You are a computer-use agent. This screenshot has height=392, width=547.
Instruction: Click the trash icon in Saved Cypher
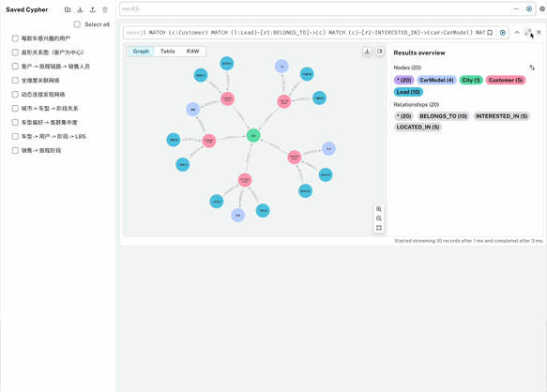[x=105, y=9]
